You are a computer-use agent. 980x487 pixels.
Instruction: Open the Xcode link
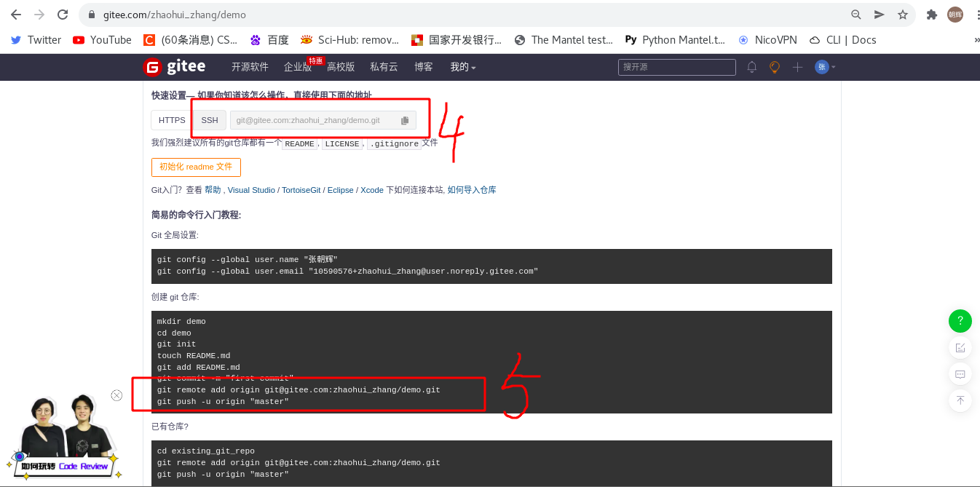(x=371, y=190)
